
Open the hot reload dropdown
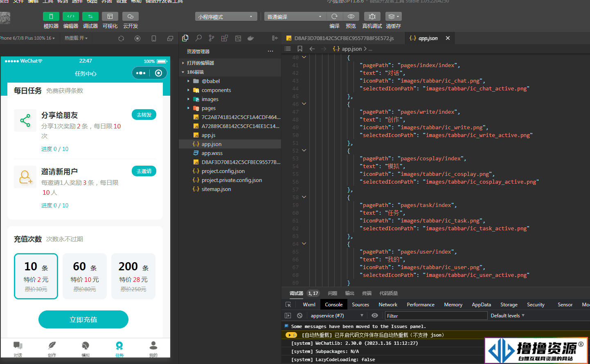tap(76, 38)
